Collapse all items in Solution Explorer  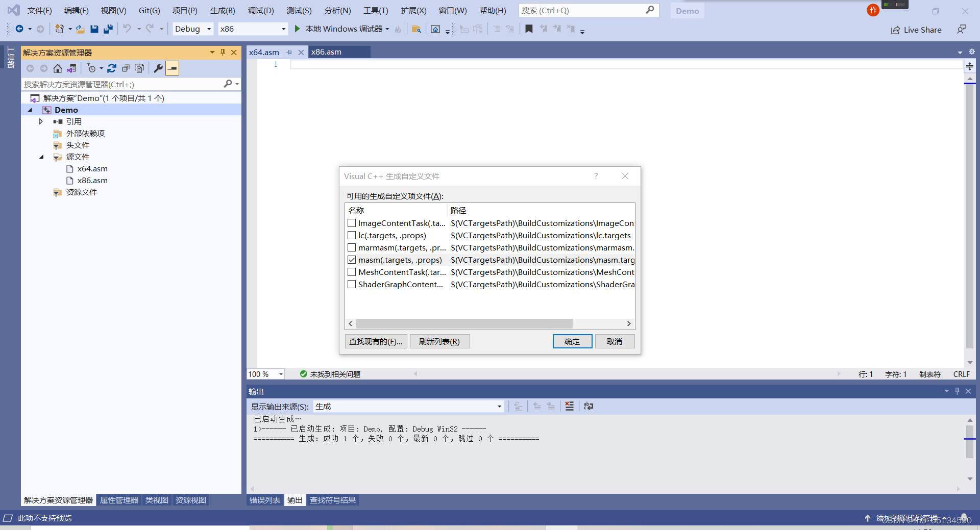pos(126,68)
